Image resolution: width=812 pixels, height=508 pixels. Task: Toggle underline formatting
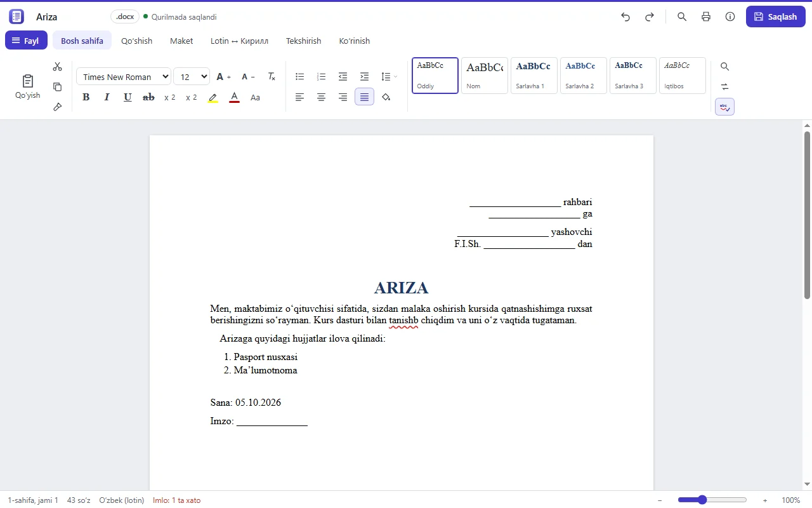coord(128,97)
